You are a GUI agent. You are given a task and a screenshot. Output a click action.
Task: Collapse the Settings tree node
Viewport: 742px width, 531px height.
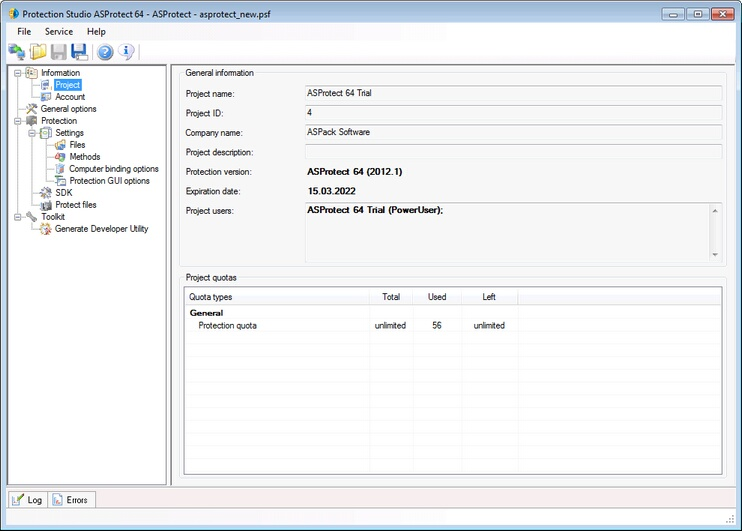31,133
